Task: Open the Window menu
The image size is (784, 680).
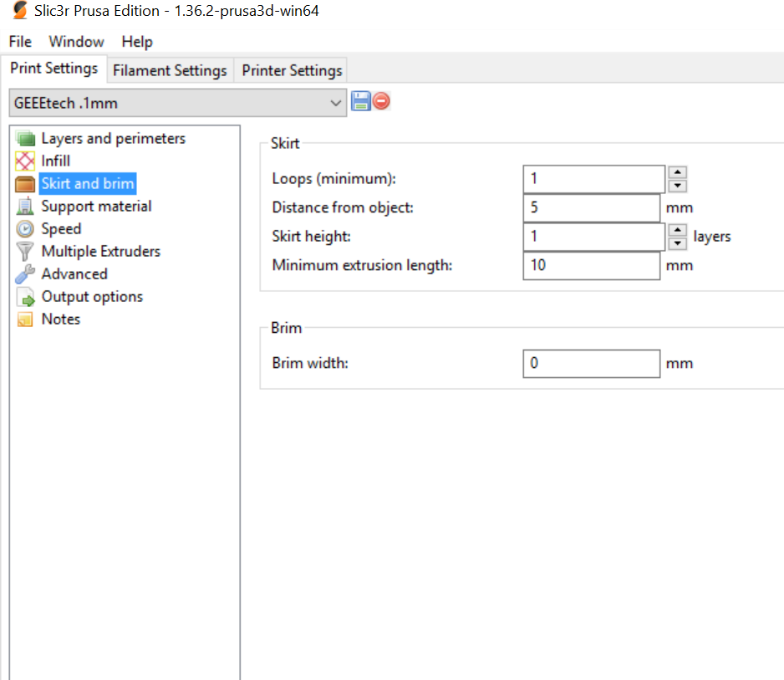Action: tap(76, 42)
